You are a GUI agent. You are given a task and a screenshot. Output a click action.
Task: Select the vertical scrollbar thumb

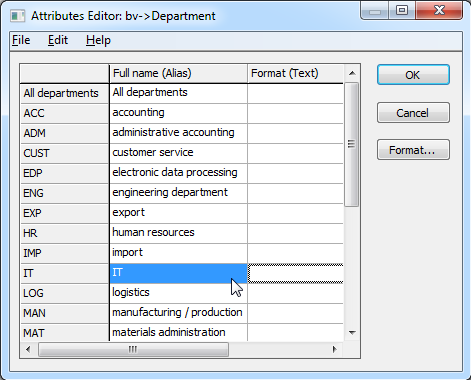click(x=352, y=144)
